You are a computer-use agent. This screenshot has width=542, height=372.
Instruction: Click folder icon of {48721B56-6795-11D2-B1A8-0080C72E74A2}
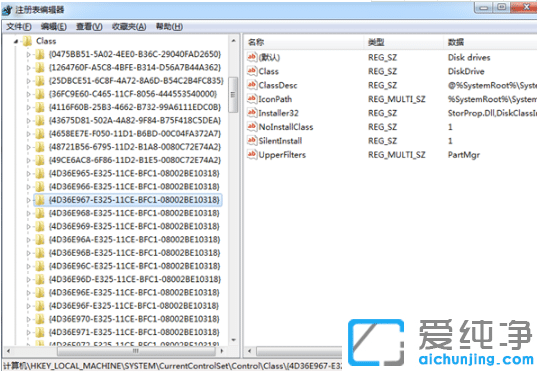[40, 147]
